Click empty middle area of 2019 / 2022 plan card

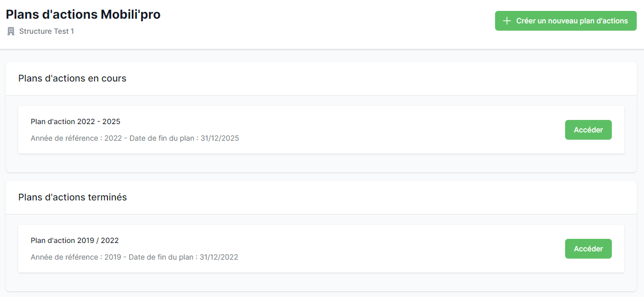pyautogui.click(x=389, y=249)
